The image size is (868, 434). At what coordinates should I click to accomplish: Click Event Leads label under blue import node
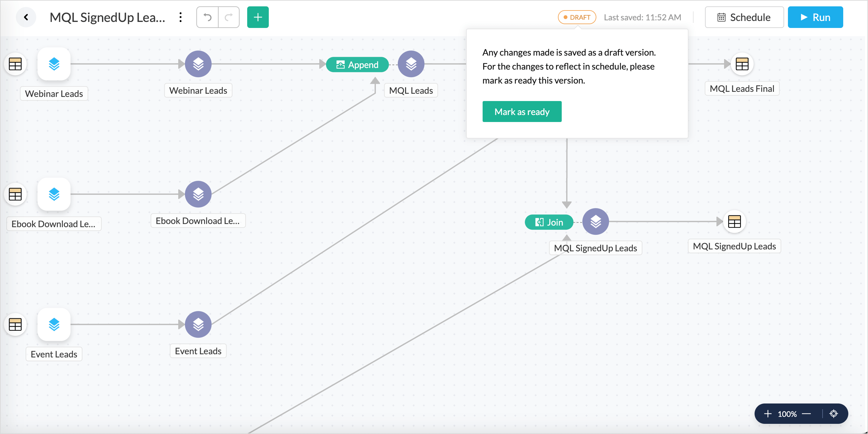(54, 354)
